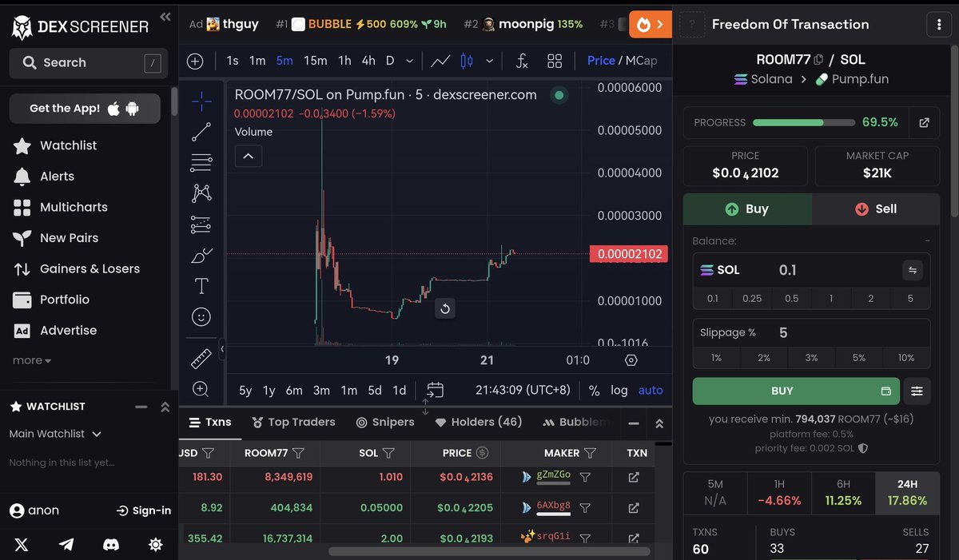Open the Watchlist star page
This screenshot has width=959, height=560.
tap(55, 145)
